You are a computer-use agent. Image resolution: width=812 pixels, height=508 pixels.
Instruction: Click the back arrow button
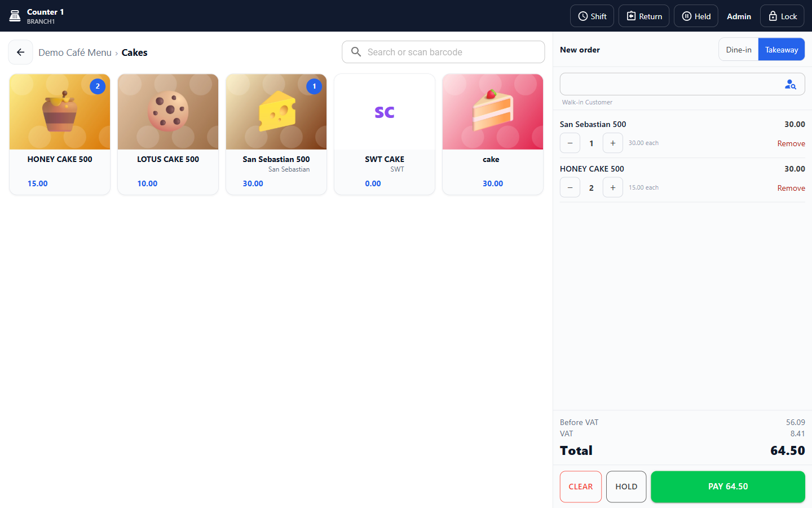click(x=20, y=52)
